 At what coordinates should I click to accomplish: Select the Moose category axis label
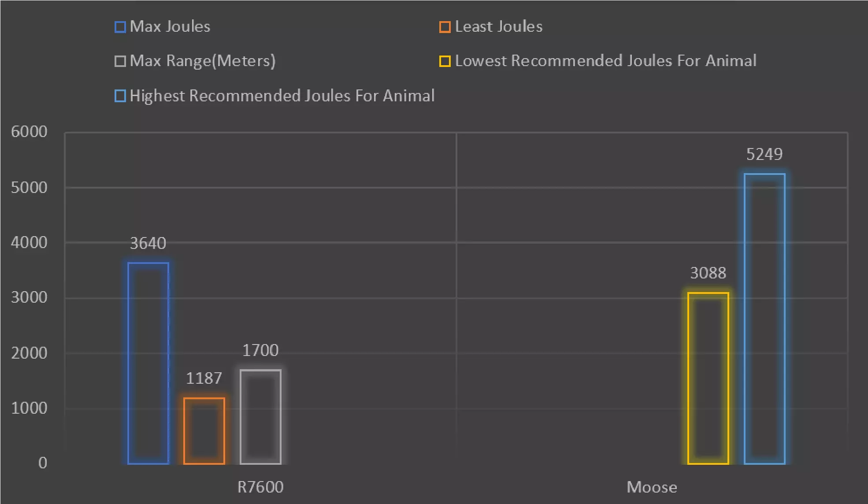(652, 487)
